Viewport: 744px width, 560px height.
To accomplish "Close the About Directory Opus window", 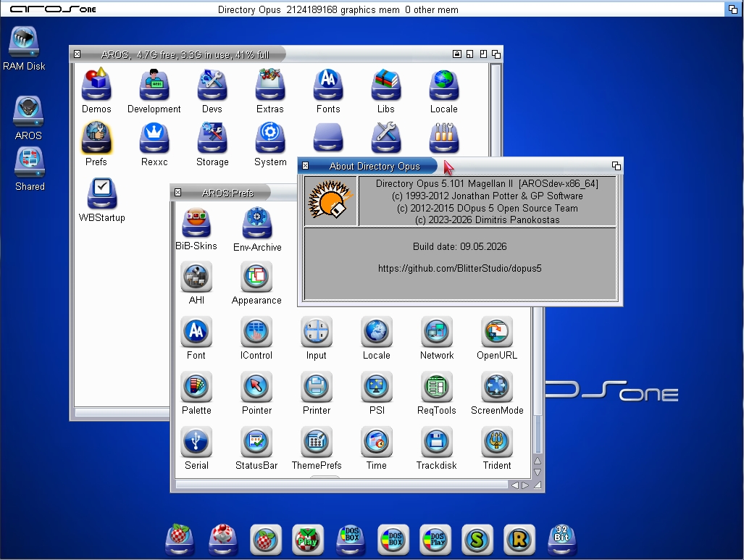I will pos(306,166).
